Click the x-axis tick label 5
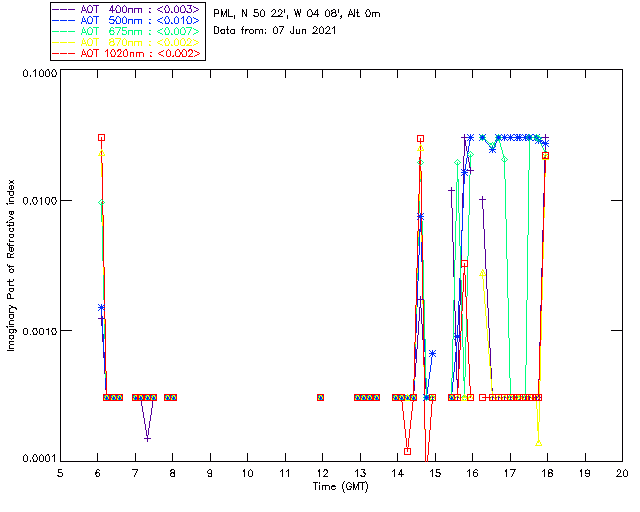The width and height of the screenshot is (640, 512). coord(60,473)
